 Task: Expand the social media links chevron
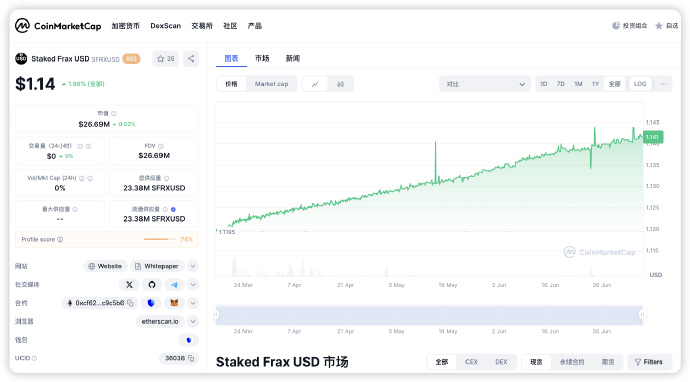193,285
